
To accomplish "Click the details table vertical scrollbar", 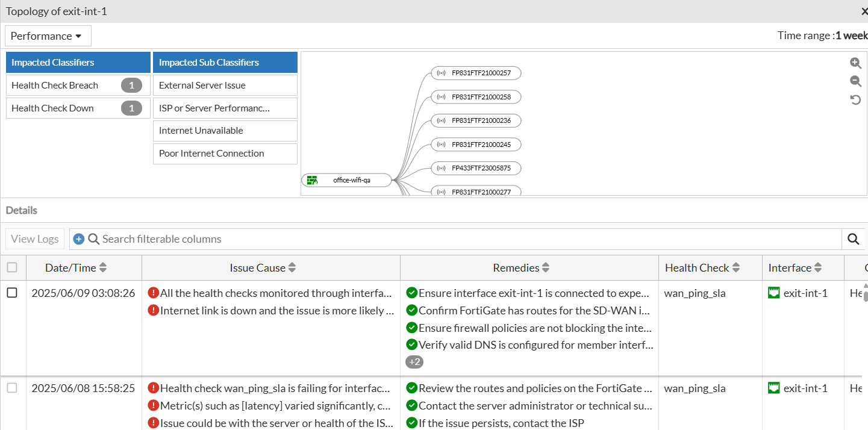I will pyautogui.click(x=866, y=295).
